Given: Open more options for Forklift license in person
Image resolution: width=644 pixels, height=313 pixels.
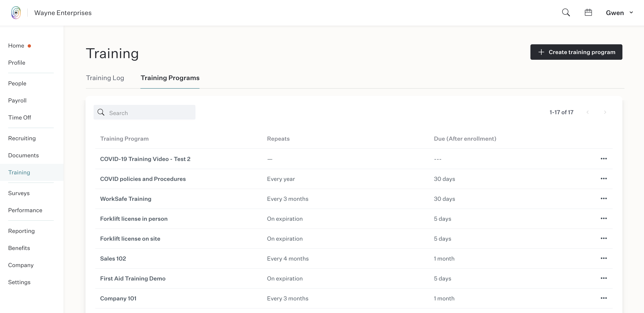Looking at the screenshot, I should [604, 219].
